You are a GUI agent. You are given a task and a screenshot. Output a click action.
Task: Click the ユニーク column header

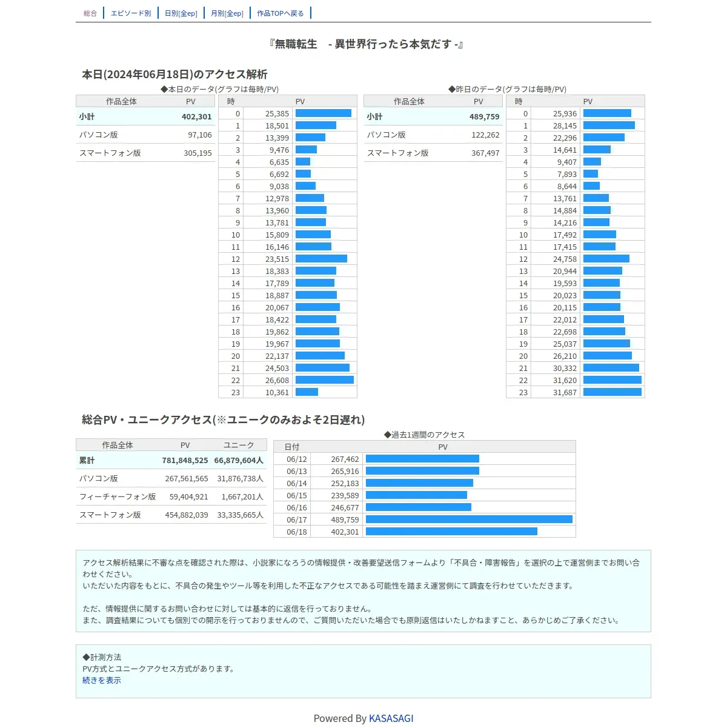239,445
